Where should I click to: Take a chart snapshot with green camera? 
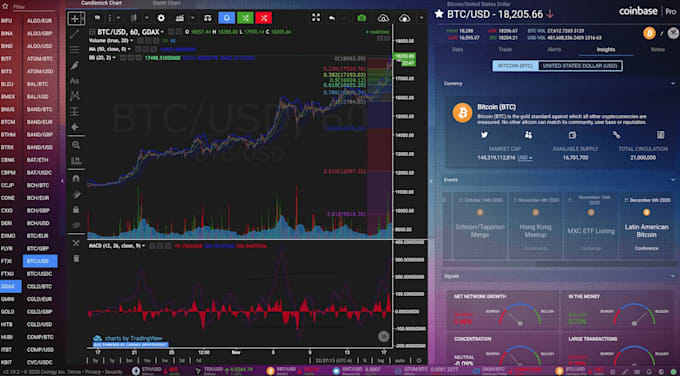(362, 18)
